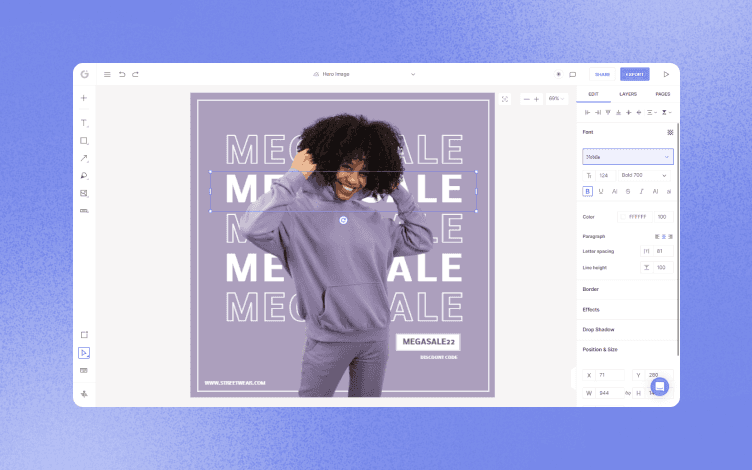Center selection horizontally
Image resolution: width=752 pixels, height=470 pixels.
tap(629, 112)
